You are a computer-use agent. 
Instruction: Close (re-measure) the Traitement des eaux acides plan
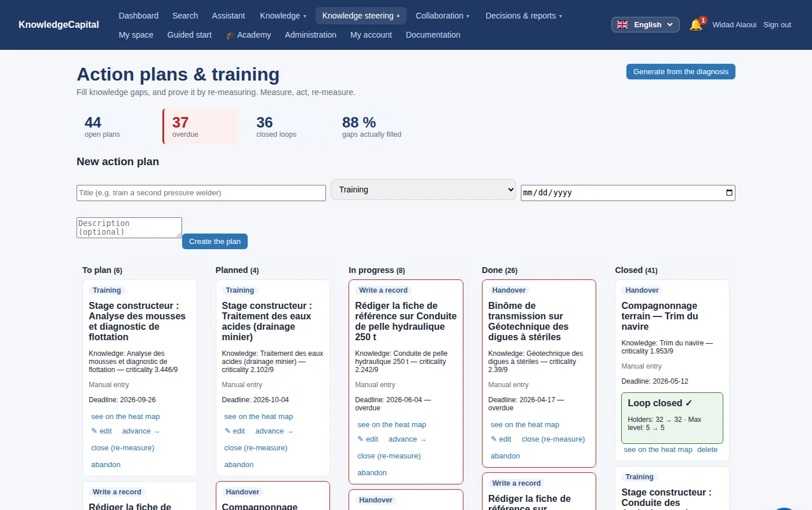(x=256, y=448)
